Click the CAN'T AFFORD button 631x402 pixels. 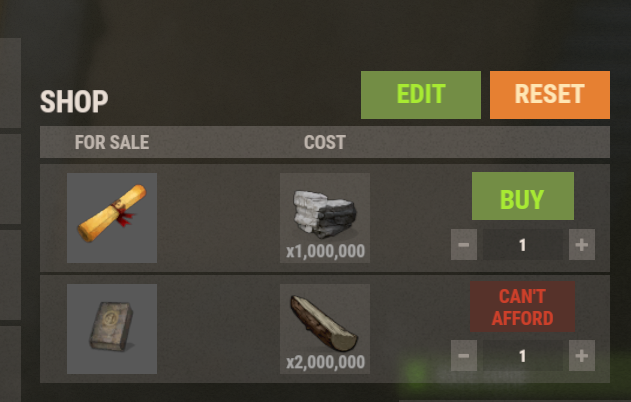click(522, 307)
